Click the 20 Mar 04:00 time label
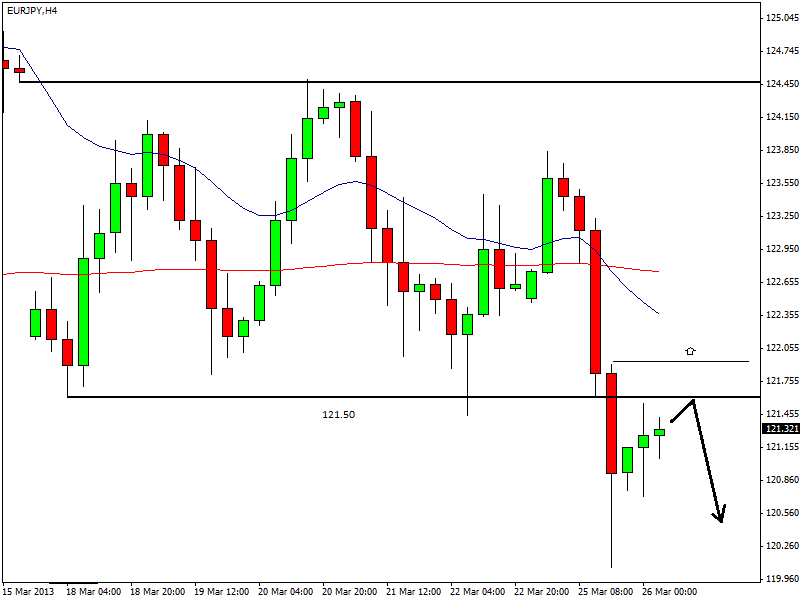Image resolution: width=800 pixels, height=600 pixels. (x=285, y=591)
